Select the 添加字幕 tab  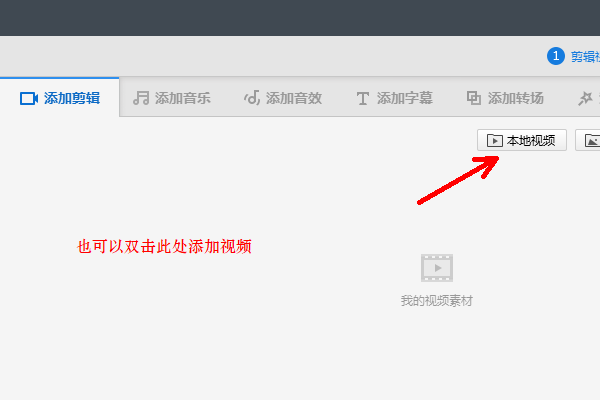pyautogui.click(x=395, y=98)
